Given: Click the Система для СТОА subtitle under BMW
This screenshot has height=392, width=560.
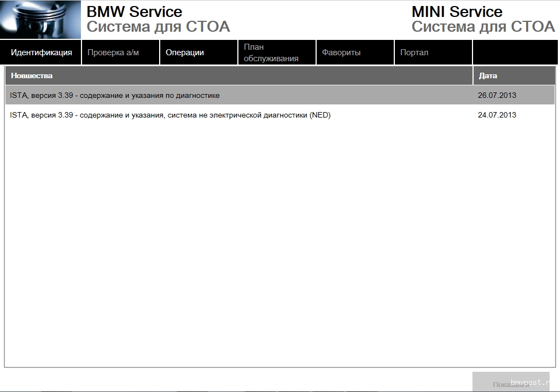Looking at the screenshot, I should coord(158,27).
